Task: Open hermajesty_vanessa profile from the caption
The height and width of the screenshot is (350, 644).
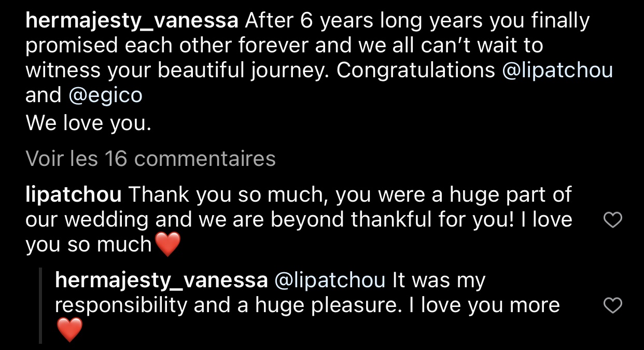Action: point(132,21)
